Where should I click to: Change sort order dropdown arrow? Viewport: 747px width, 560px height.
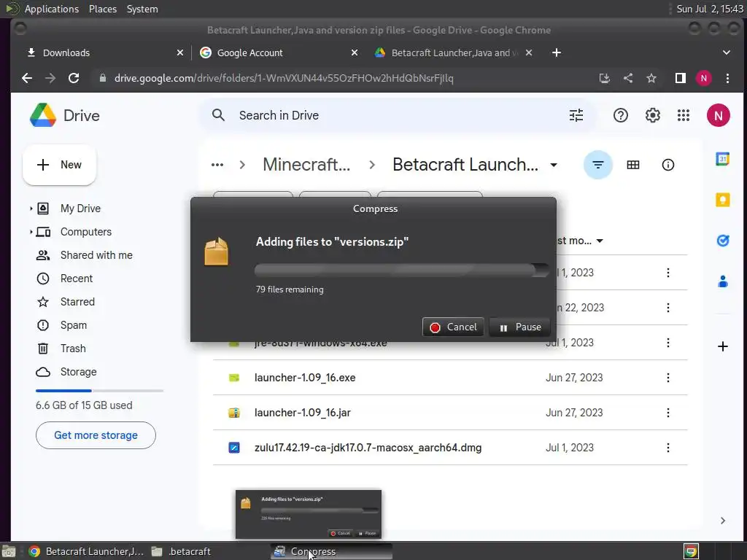(600, 241)
